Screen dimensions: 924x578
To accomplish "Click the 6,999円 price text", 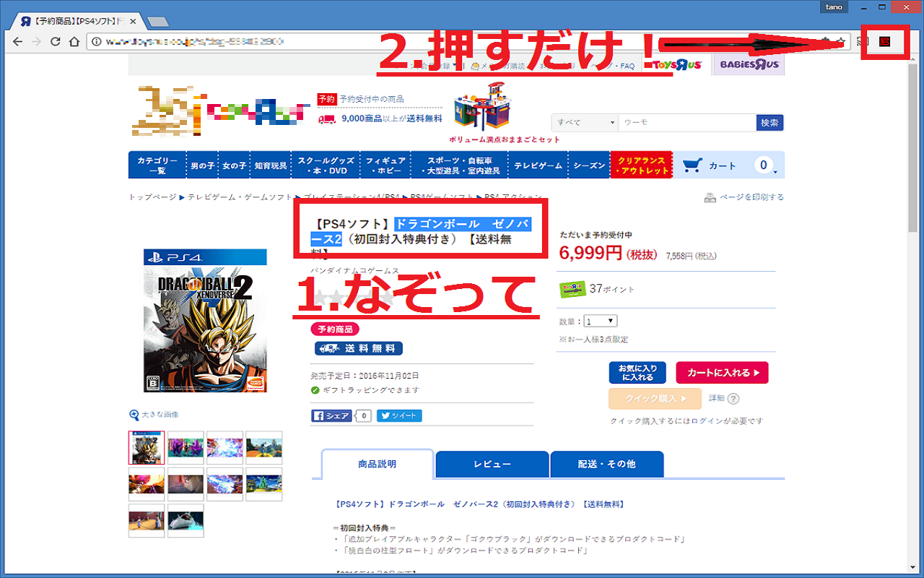I will 590,253.
